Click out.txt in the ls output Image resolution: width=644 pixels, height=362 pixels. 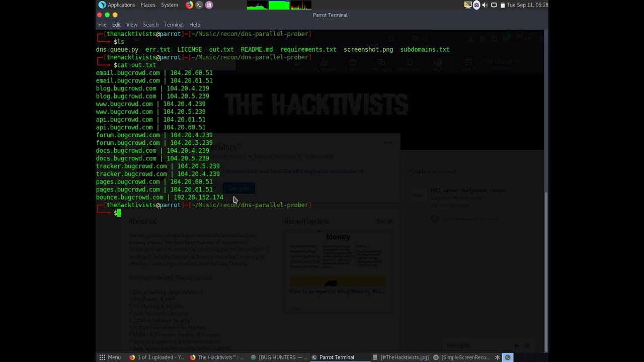(221, 50)
